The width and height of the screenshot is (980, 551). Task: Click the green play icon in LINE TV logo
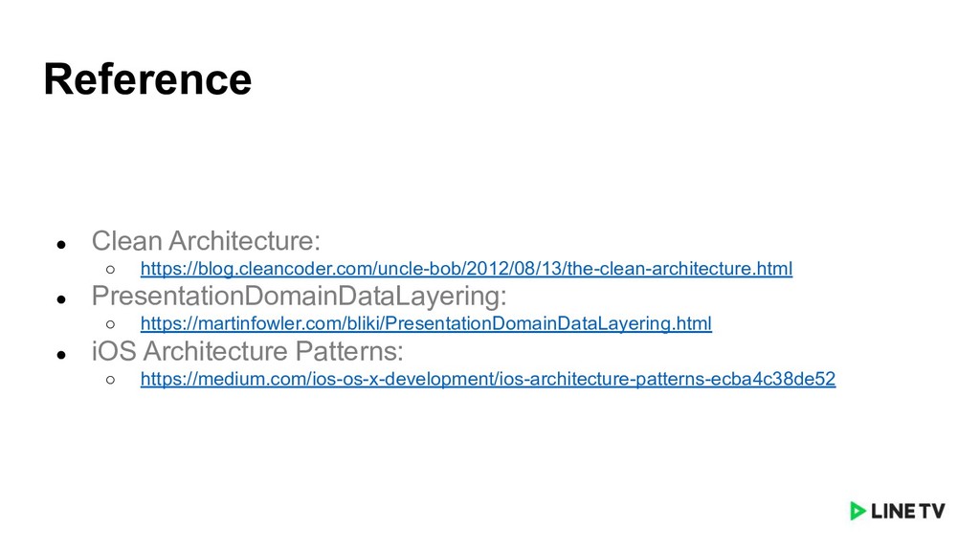pyautogui.click(x=857, y=511)
